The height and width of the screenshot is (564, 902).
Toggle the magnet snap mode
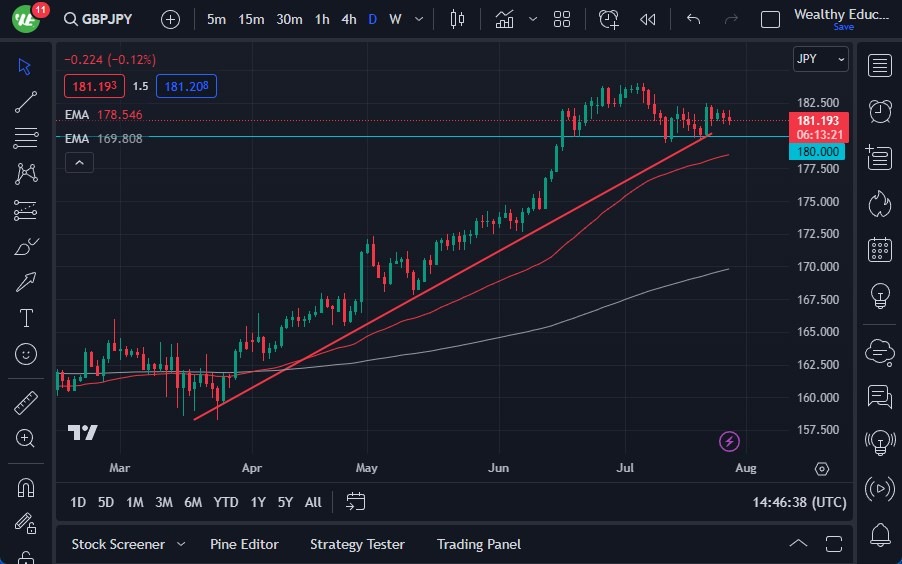(x=26, y=488)
